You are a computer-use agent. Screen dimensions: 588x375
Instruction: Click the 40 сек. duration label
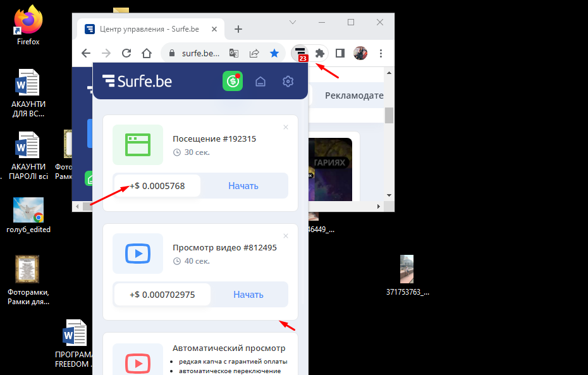[192, 261]
